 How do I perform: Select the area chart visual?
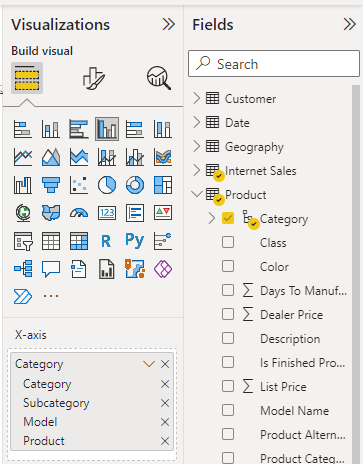click(51, 157)
